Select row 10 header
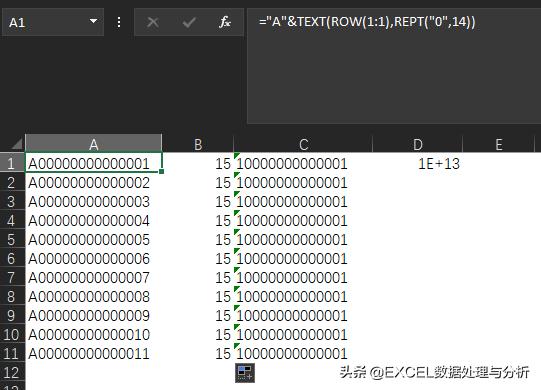The image size is (541, 390). (12, 334)
